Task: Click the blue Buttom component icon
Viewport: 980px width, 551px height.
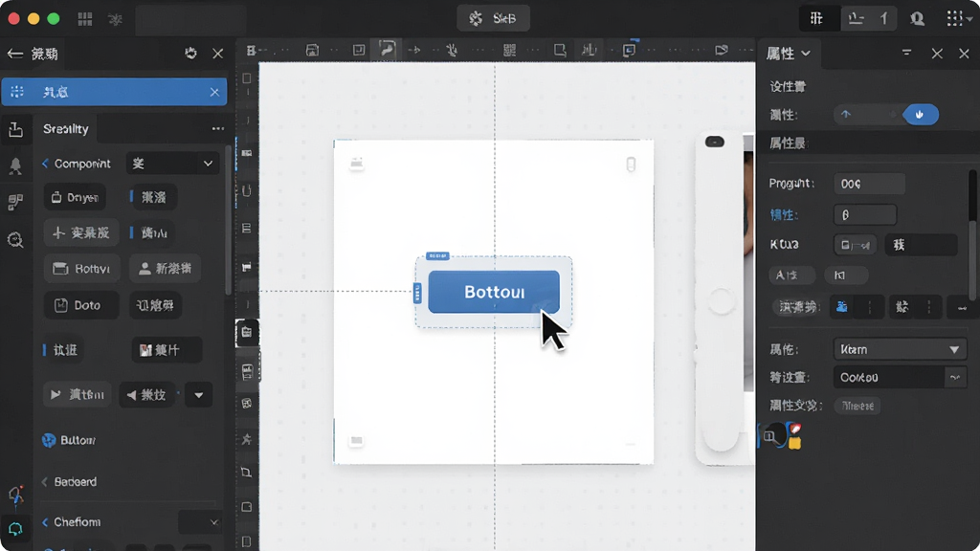Action: 49,440
